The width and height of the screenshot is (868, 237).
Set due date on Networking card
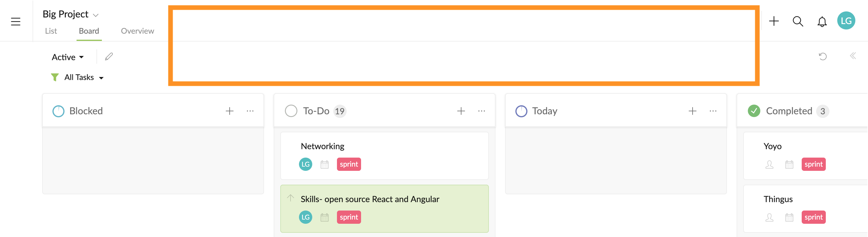[325, 165]
